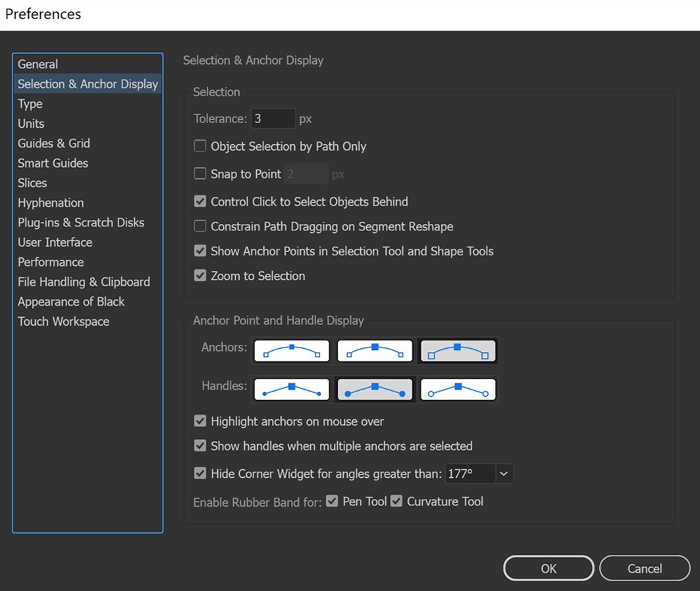The width and height of the screenshot is (700, 591).
Task: Disable Rubber Band for Curvature Tool
Action: (396, 501)
